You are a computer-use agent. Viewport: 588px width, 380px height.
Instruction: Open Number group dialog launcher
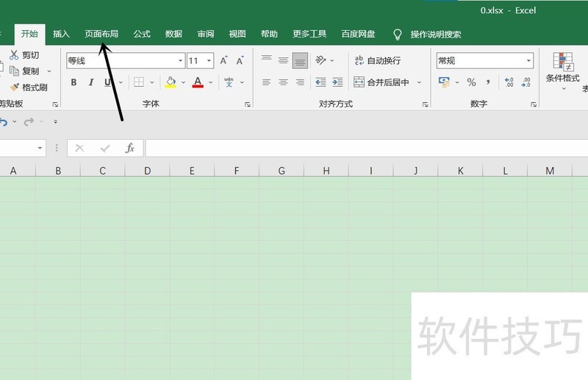[x=534, y=104]
